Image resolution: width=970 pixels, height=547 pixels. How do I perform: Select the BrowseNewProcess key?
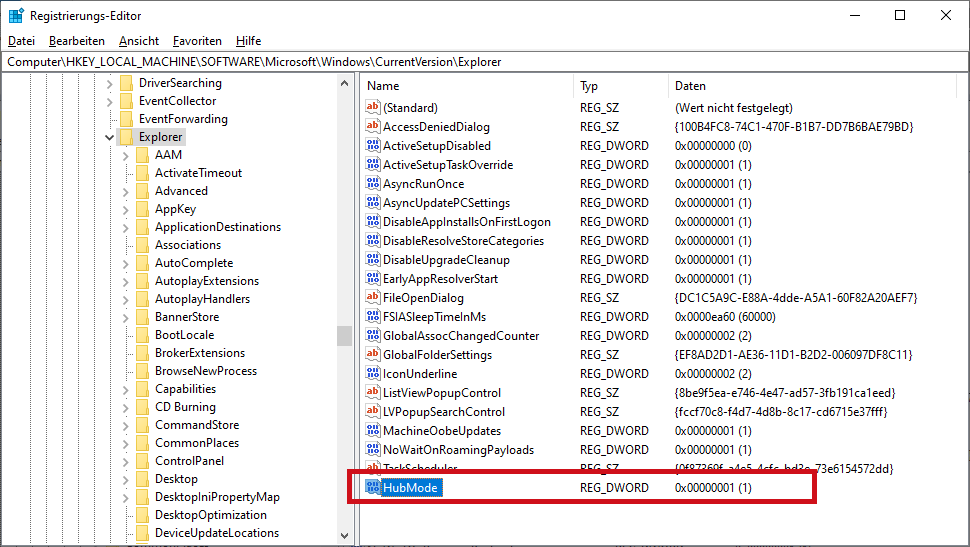tap(206, 371)
